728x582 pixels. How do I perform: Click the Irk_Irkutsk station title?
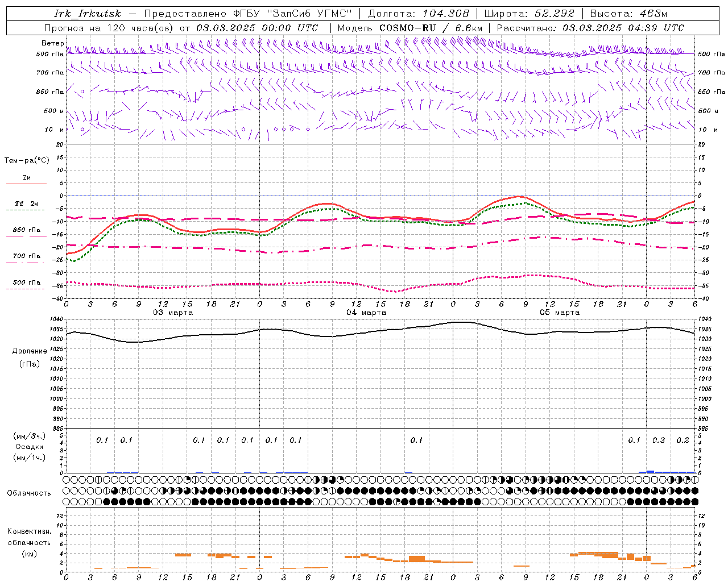point(88,14)
